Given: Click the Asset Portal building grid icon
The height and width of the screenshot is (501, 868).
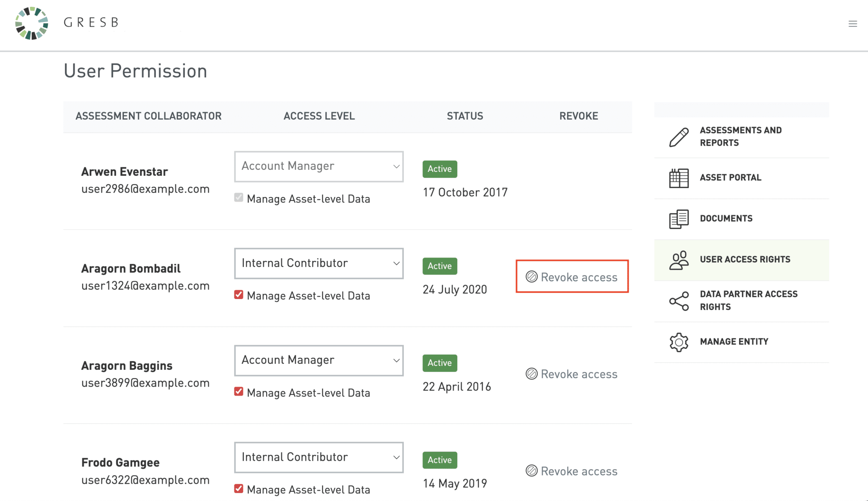Looking at the screenshot, I should coord(679,178).
